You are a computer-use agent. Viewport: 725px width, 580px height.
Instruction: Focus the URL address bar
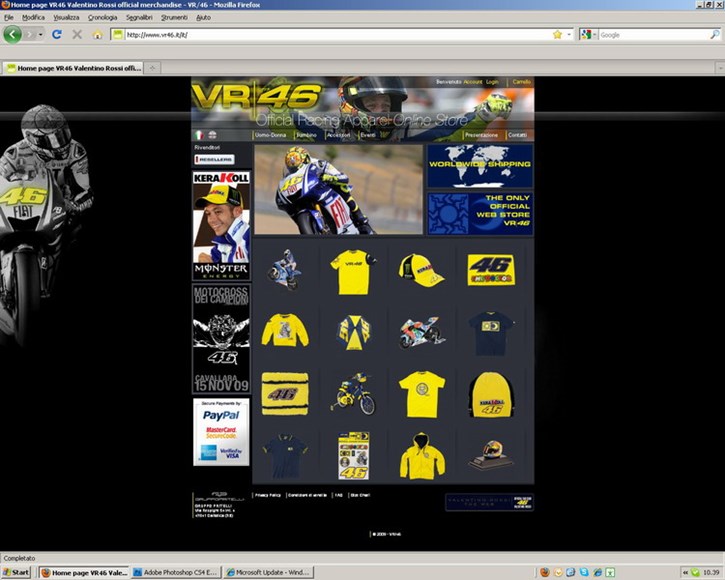tap(338, 35)
